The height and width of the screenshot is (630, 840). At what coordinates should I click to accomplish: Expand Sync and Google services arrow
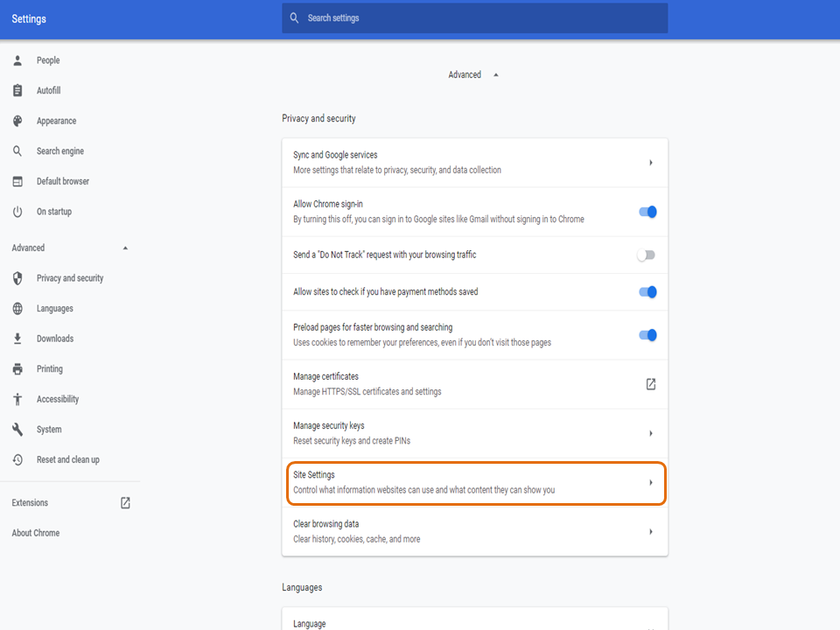coord(651,163)
